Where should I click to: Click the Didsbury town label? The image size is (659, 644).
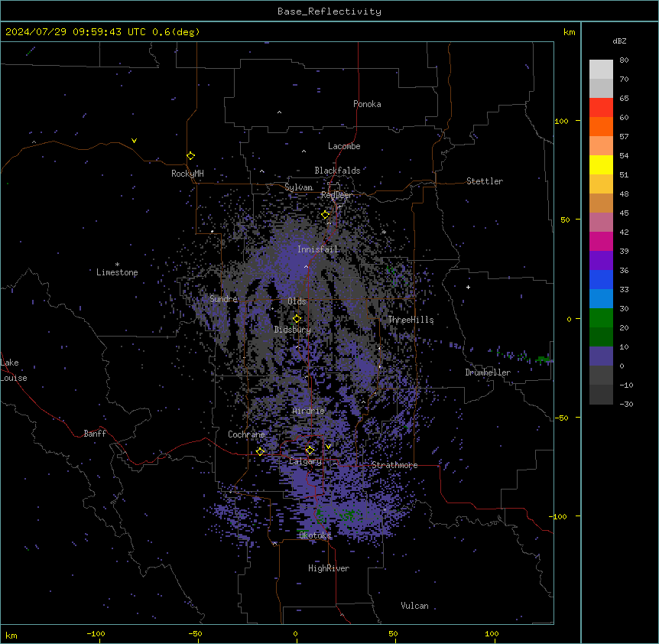[292, 330]
